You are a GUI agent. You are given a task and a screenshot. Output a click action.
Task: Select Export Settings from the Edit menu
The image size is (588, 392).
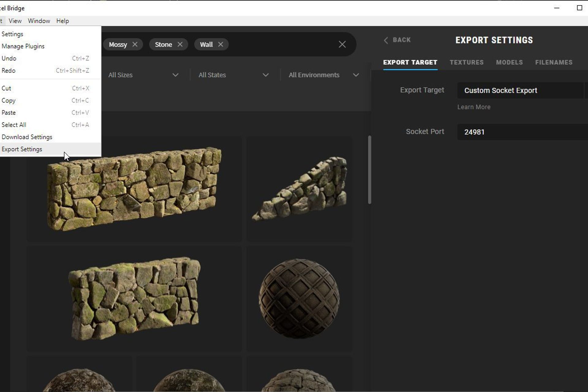tap(22, 149)
